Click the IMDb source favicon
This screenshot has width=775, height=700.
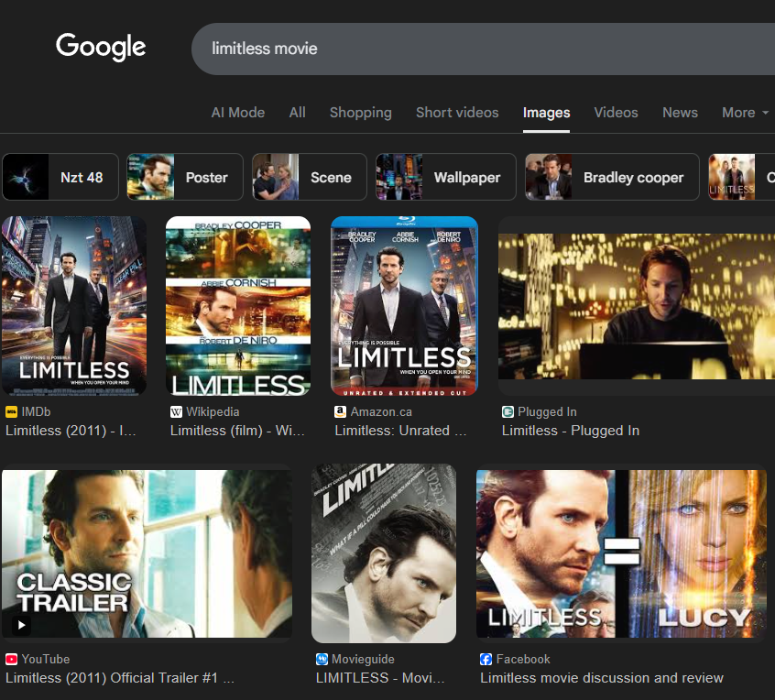tap(12, 412)
